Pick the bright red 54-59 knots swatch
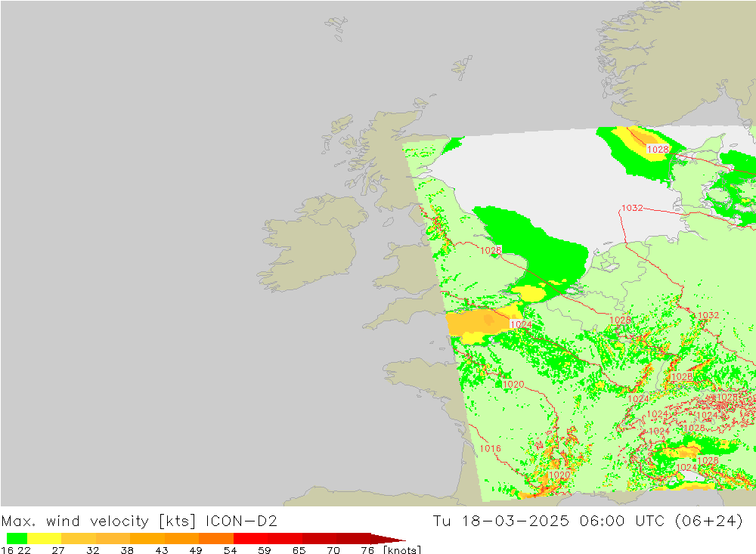The width and height of the screenshot is (756, 554). [251, 538]
